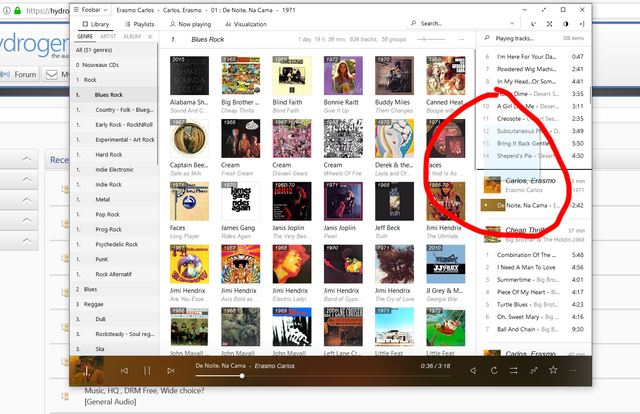Screen dimensions: 640x414
Task: Open Derek & the Dominos Layla album cover
Action: pos(394,138)
